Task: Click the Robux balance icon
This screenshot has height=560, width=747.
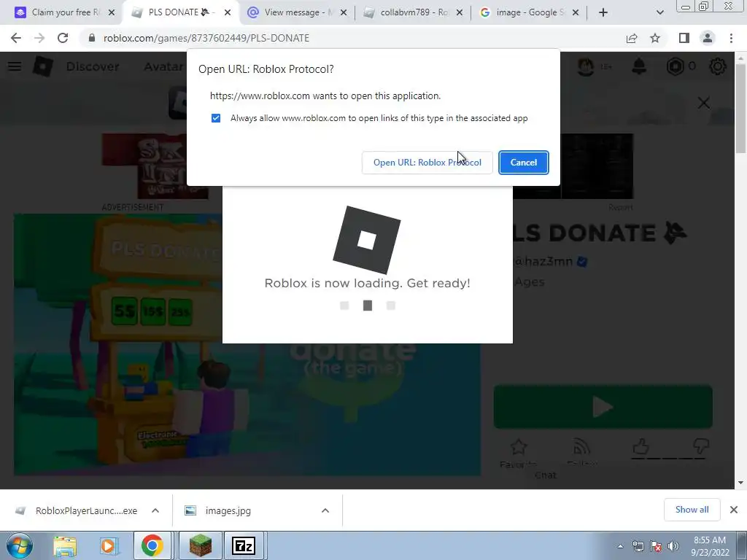Action: (675, 66)
